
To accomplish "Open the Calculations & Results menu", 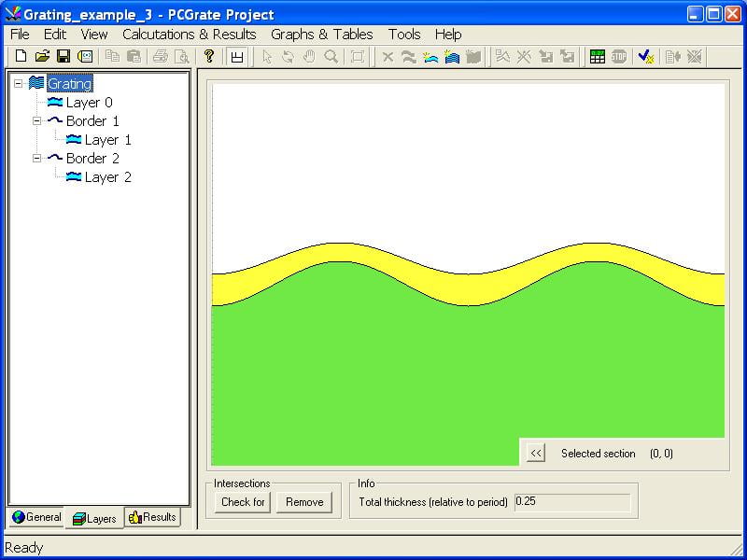I will click(189, 35).
